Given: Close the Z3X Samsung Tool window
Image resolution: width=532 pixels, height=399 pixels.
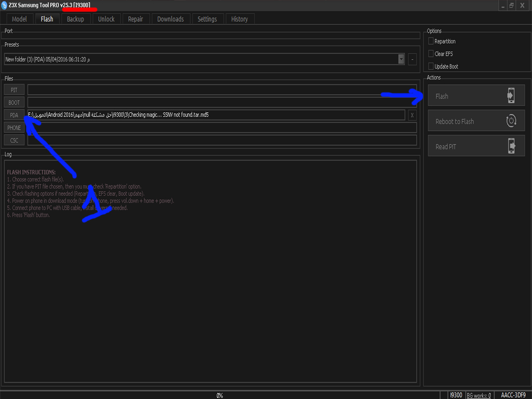Looking at the screenshot, I should coord(523,5).
